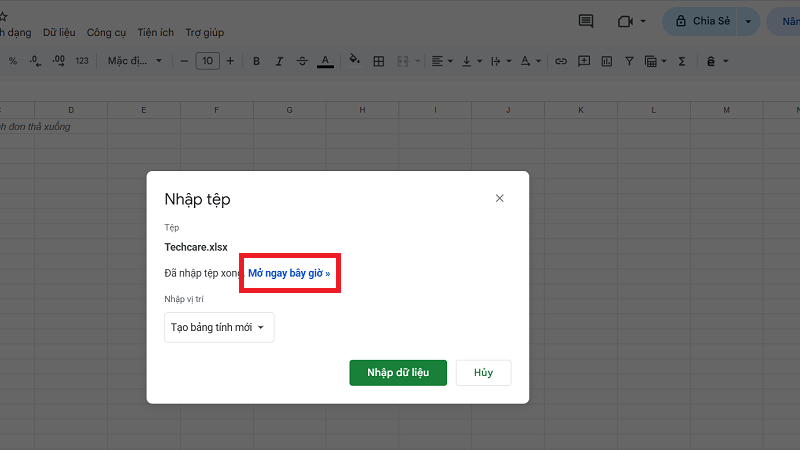The image size is (800, 450).
Task: Open the dropdown arrow beside Chia Sẻ
Action: (x=747, y=21)
